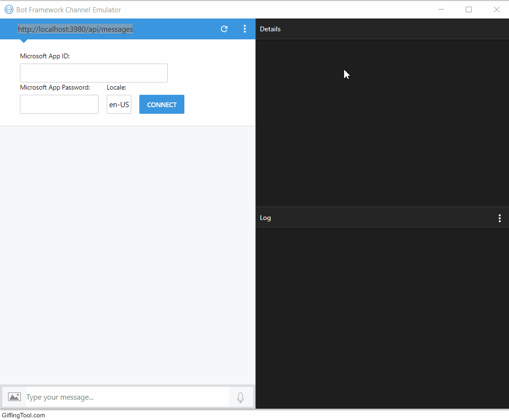The width and height of the screenshot is (509, 420).
Task: Close the Bot Framework Channel Emulator window
Action: [496, 9]
